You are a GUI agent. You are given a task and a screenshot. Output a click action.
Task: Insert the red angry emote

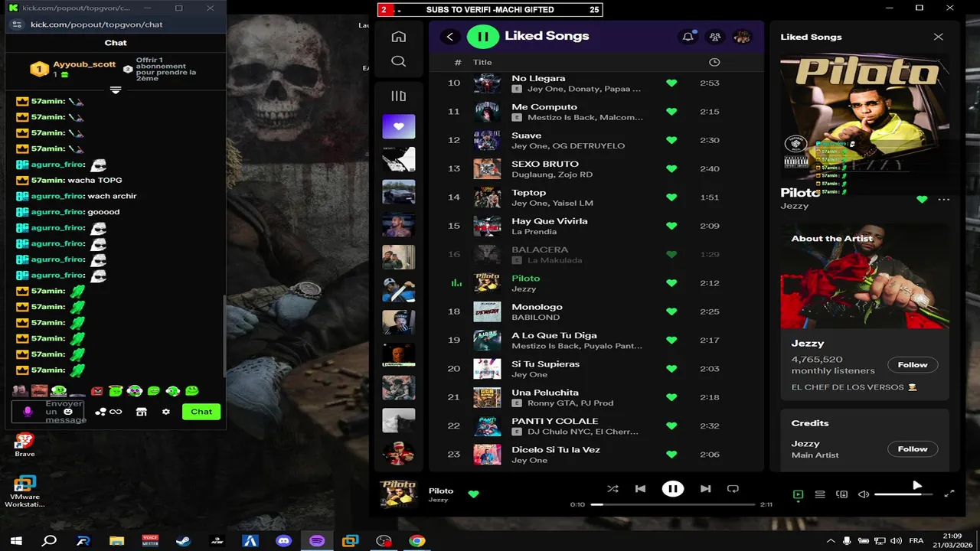[96, 391]
